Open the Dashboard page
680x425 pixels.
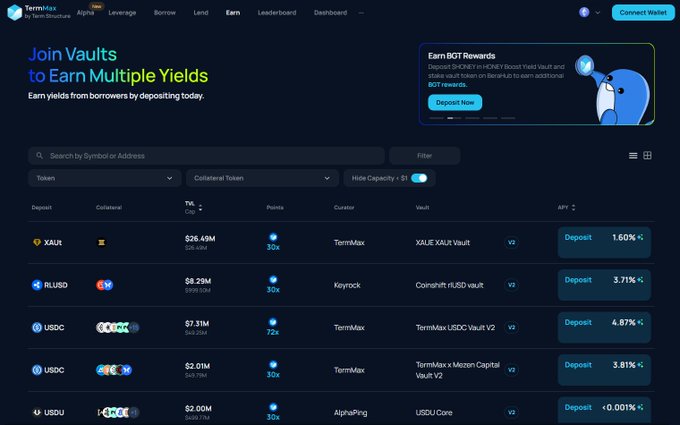coord(330,13)
